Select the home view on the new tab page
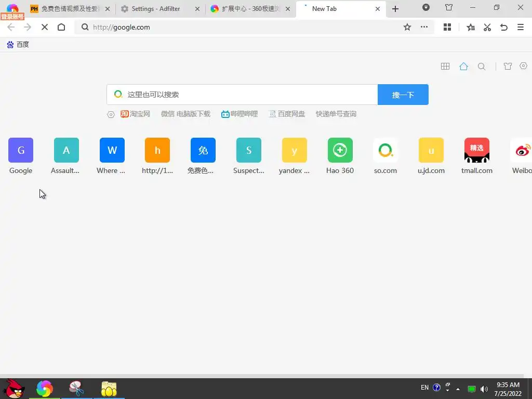Viewport: 532px width, 399px height. (x=463, y=66)
